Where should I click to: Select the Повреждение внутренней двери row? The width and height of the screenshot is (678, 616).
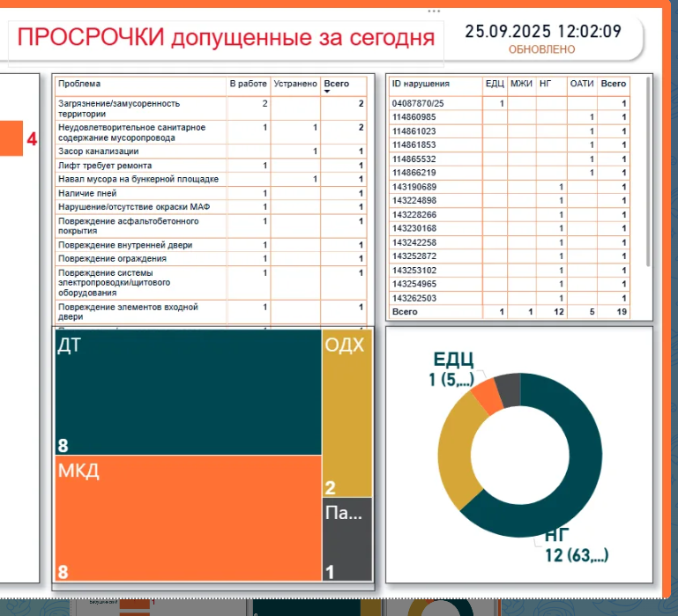211,245
